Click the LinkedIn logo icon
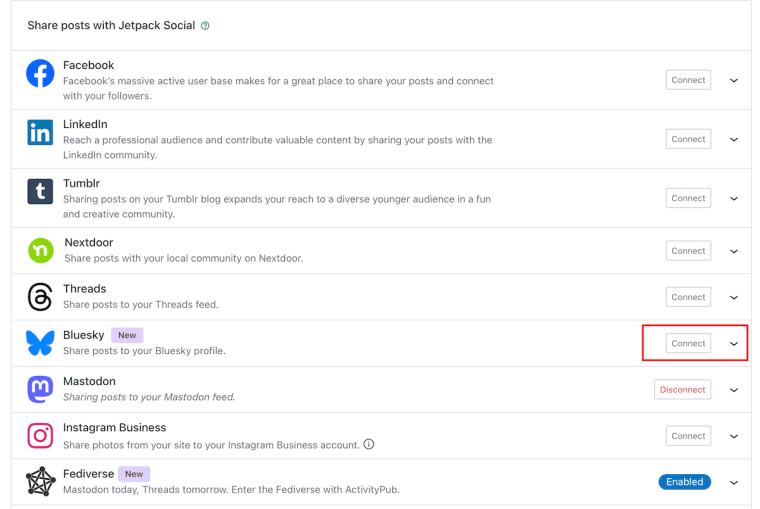The image size is (760, 509). click(x=40, y=132)
